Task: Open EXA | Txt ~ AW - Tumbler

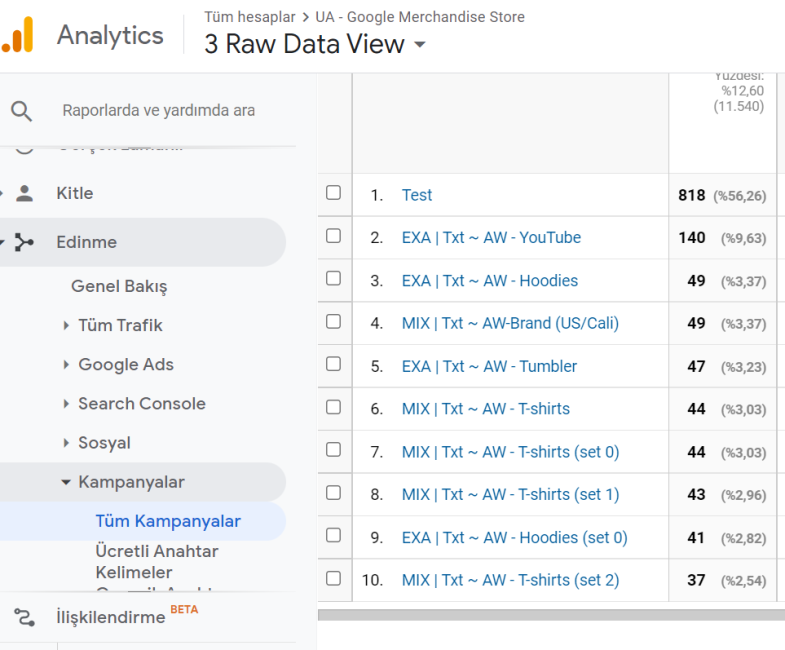Action: pyautogui.click(x=489, y=367)
